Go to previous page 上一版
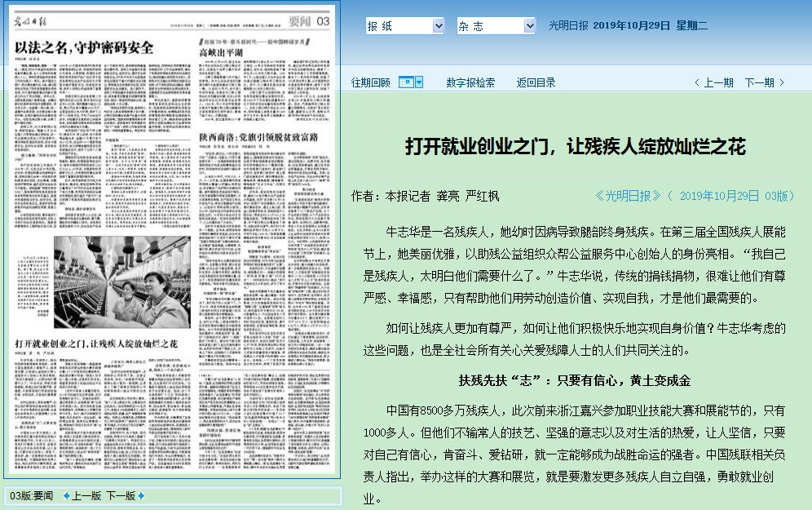812x510 pixels. pos(86,496)
